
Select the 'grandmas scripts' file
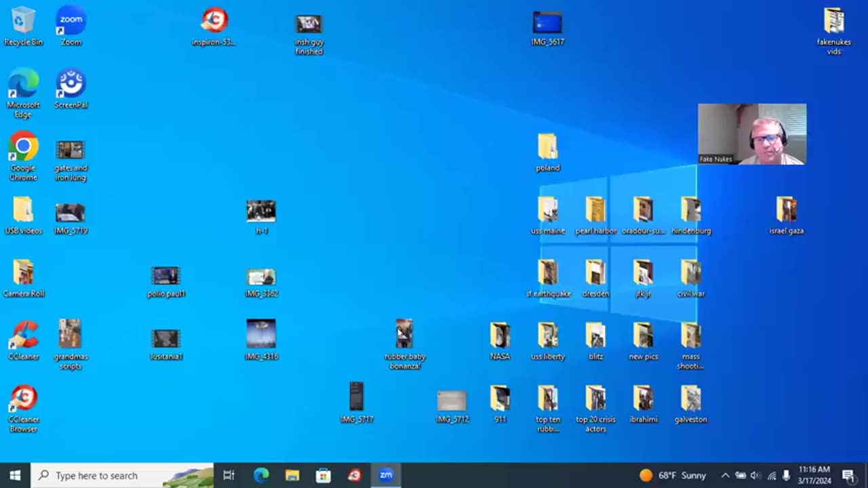click(71, 345)
